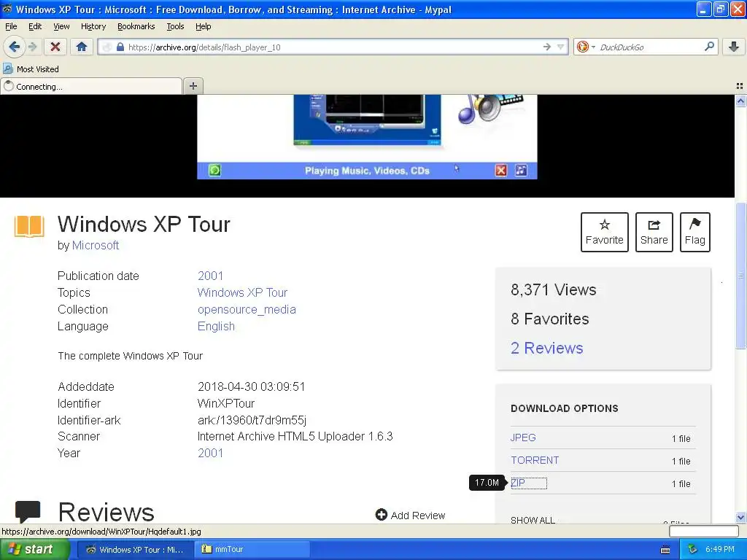The height and width of the screenshot is (560, 747).
Task: Click the 8,371 Views text
Action: [x=554, y=290]
